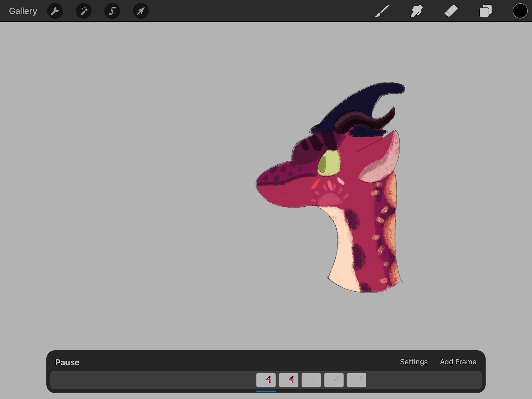Open animation Settings
Screen dimensions: 532x399
click(x=414, y=362)
